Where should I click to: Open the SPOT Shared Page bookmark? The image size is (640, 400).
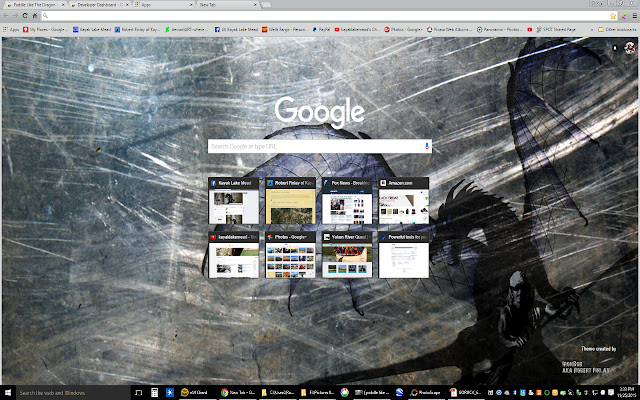pyautogui.click(x=556, y=29)
